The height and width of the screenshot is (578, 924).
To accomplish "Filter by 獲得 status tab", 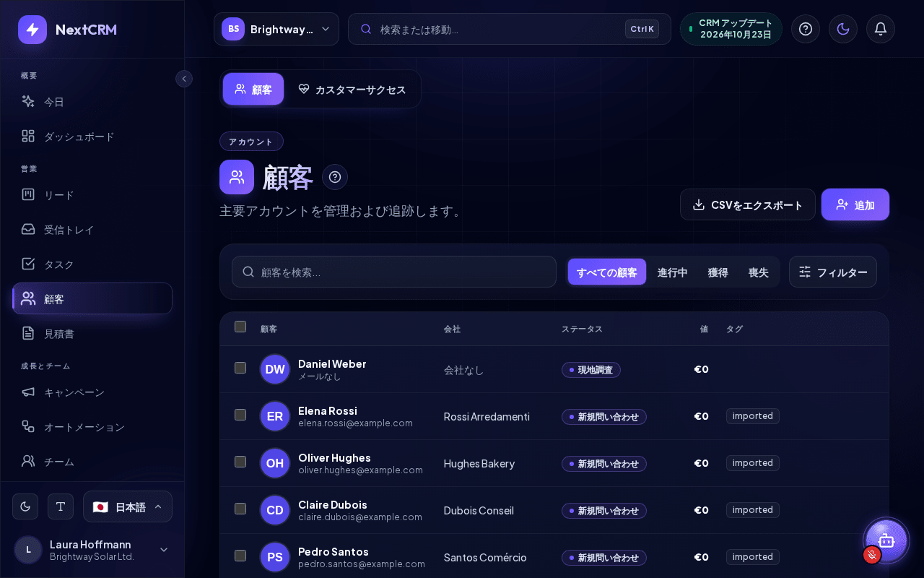I will [718, 272].
